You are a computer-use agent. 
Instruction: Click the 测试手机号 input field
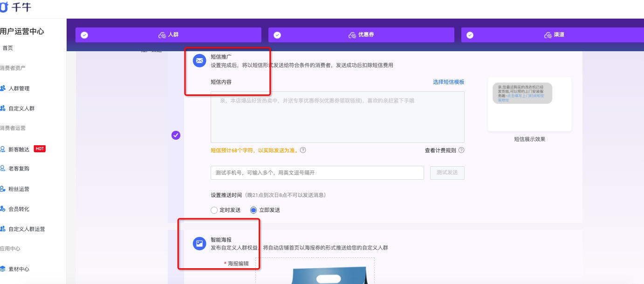(317, 173)
